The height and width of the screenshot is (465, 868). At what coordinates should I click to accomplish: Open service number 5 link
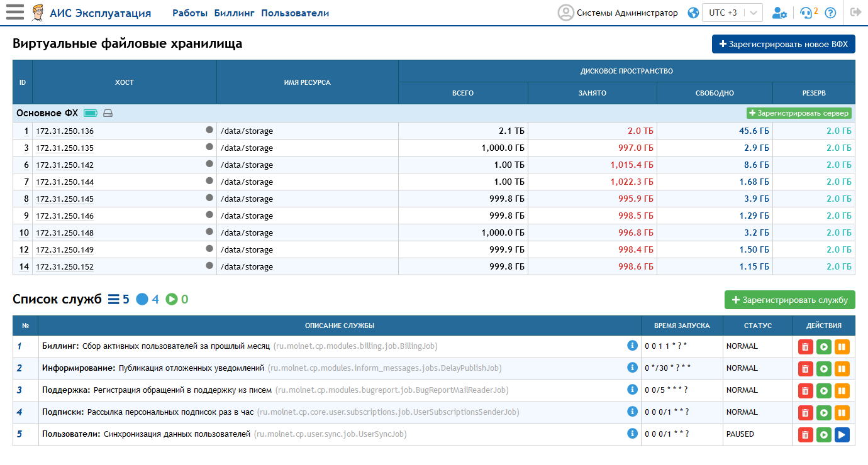click(19, 434)
